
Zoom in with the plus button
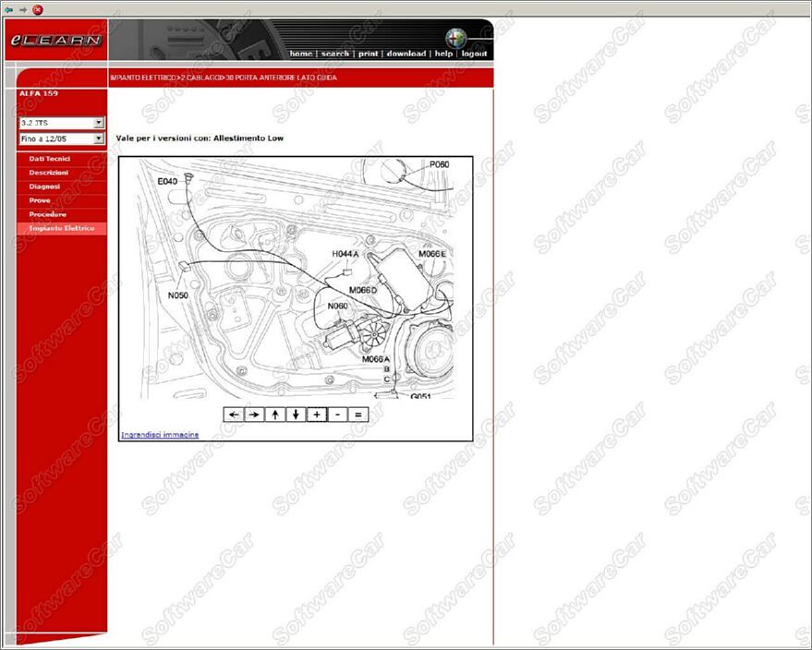(317, 415)
